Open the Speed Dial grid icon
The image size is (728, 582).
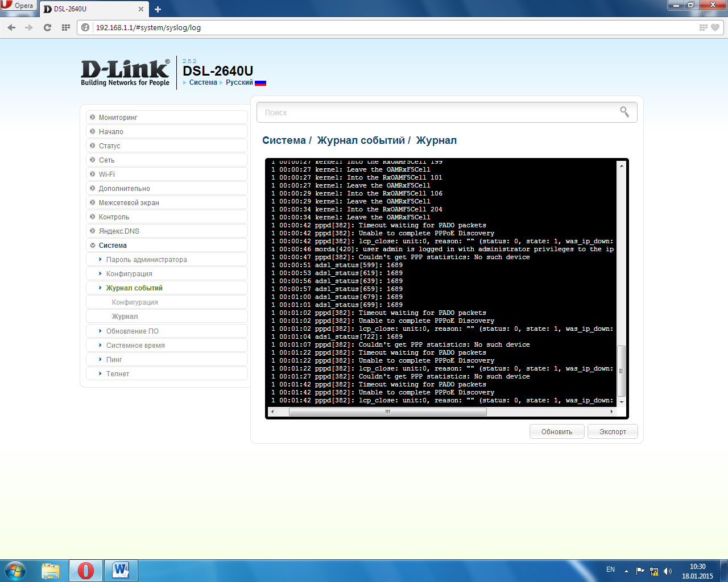[66, 27]
